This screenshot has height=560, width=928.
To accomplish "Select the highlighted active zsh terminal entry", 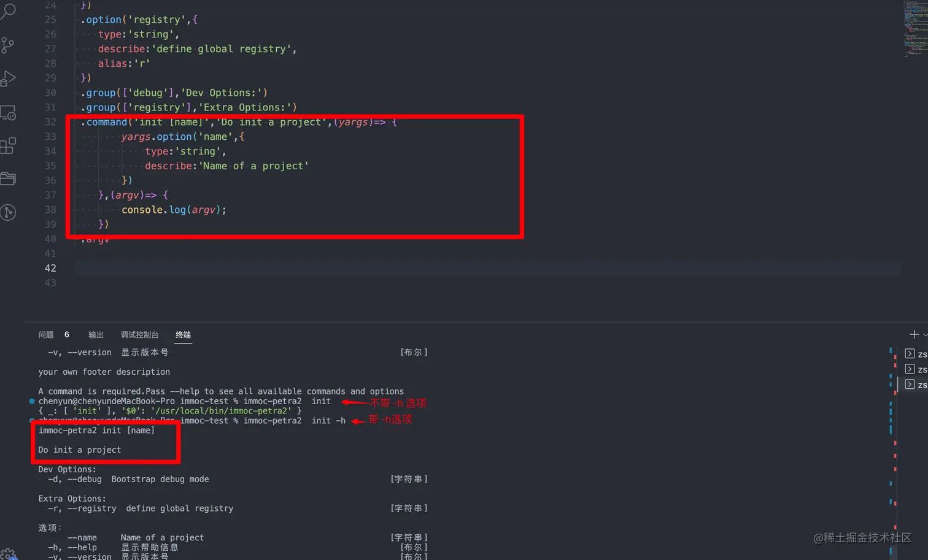I will tap(916, 385).
